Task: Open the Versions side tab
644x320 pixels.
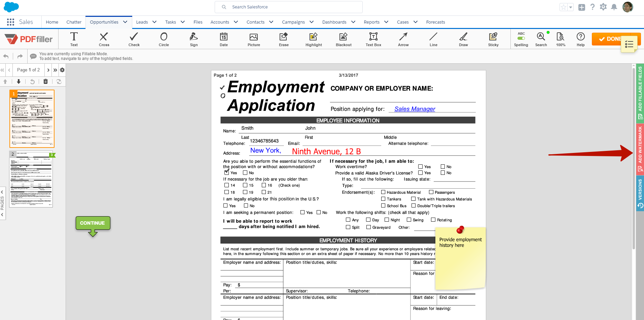Action: tap(640, 193)
